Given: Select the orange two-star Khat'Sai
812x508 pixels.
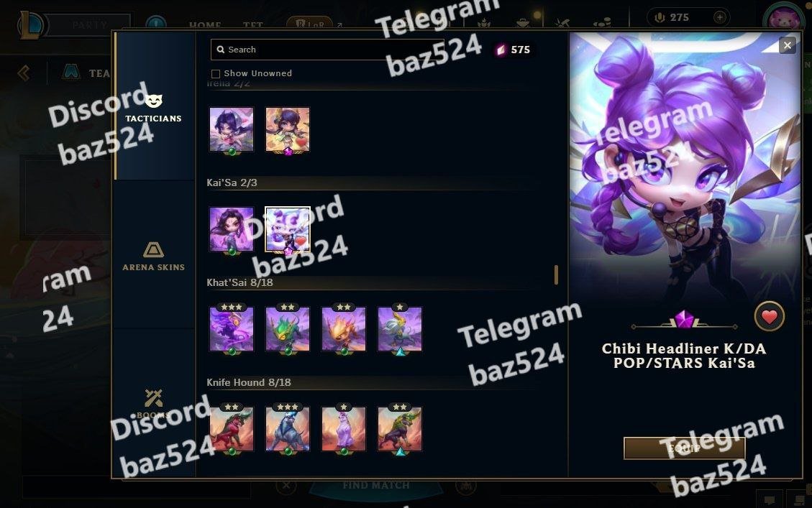Looking at the screenshot, I should point(343,329).
